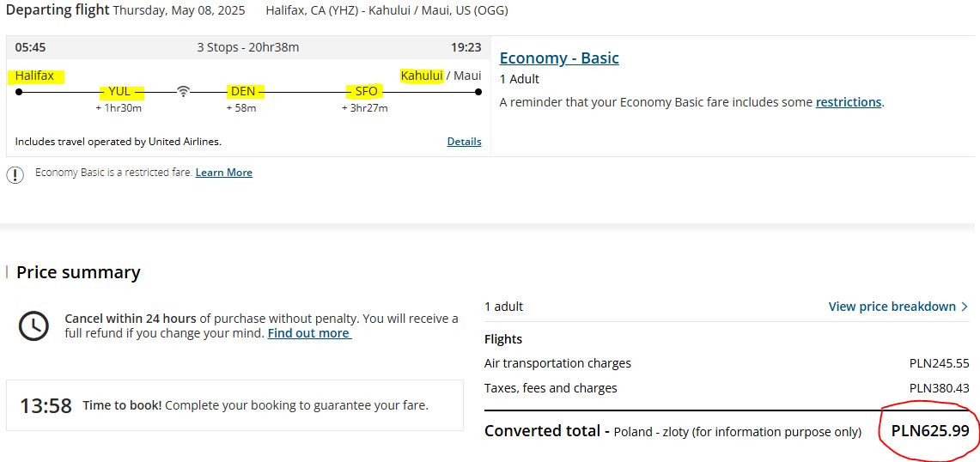The height and width of the screenshot is (462, 980).
Task: Click the circled PLN625.99 converted total
Action: (x=930, y=431)
